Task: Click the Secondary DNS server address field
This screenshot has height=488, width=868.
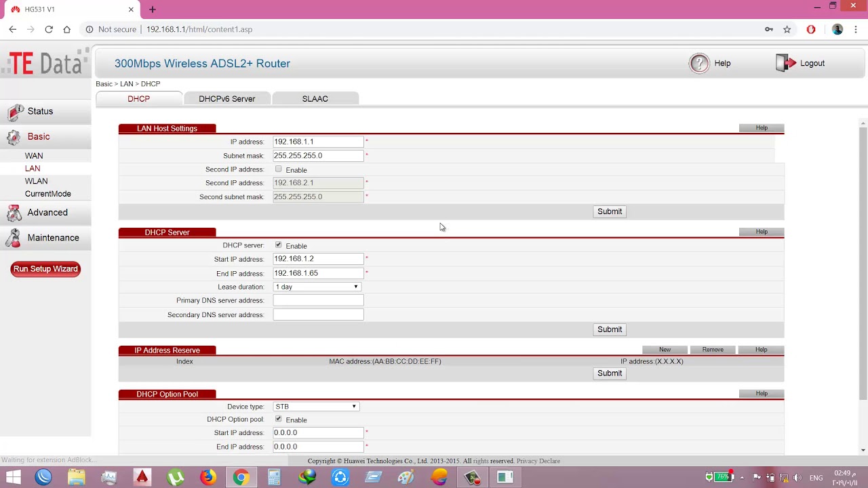Action: point(319,314)
